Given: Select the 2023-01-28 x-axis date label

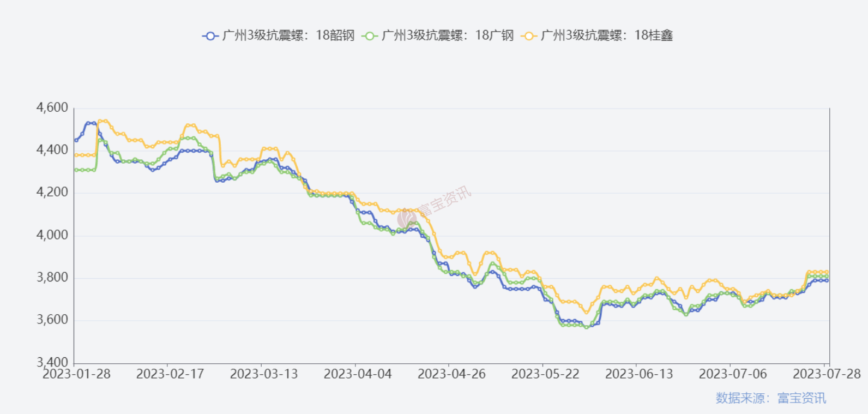Looking at the screenshot, I should click(76, 374).
